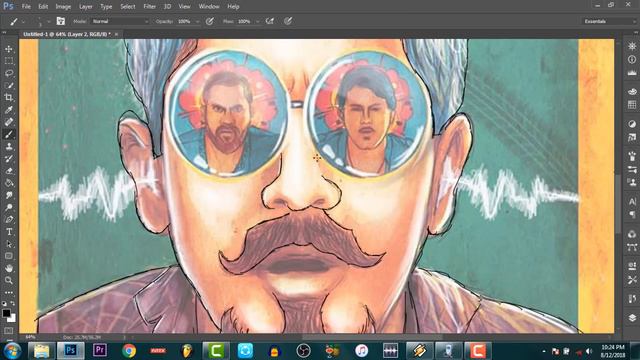This screenshot has height=360, width=640.
Task: Select the Paint Bucket tool
Action: [x=9, y=183]
